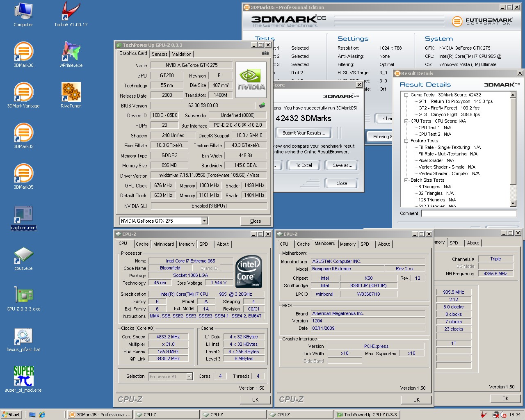Collapse the Batch Size Tests tree node
This screenshot has width=525, height=420.
[406, 180]
